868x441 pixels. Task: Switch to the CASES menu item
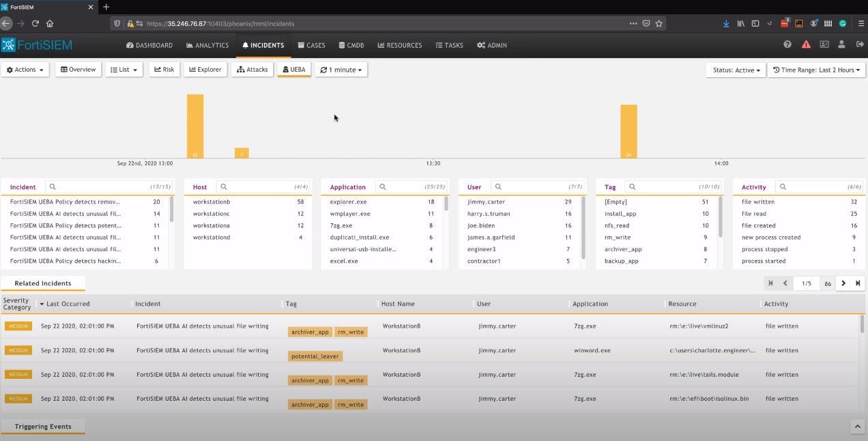pos(311,45)
